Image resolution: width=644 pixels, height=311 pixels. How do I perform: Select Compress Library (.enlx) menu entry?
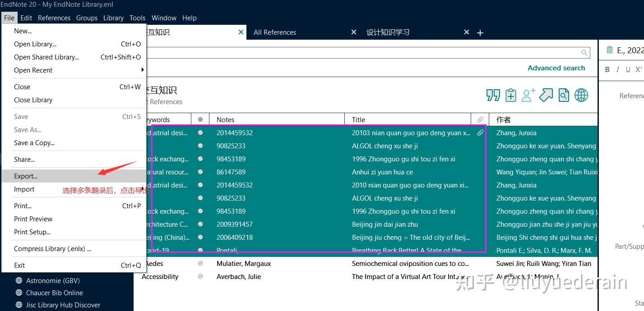52,249
